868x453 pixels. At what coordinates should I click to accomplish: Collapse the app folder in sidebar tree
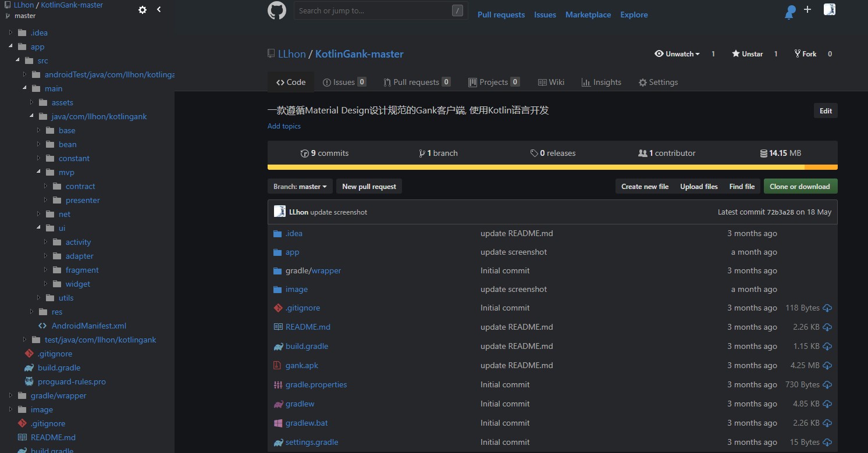point(10,47)
